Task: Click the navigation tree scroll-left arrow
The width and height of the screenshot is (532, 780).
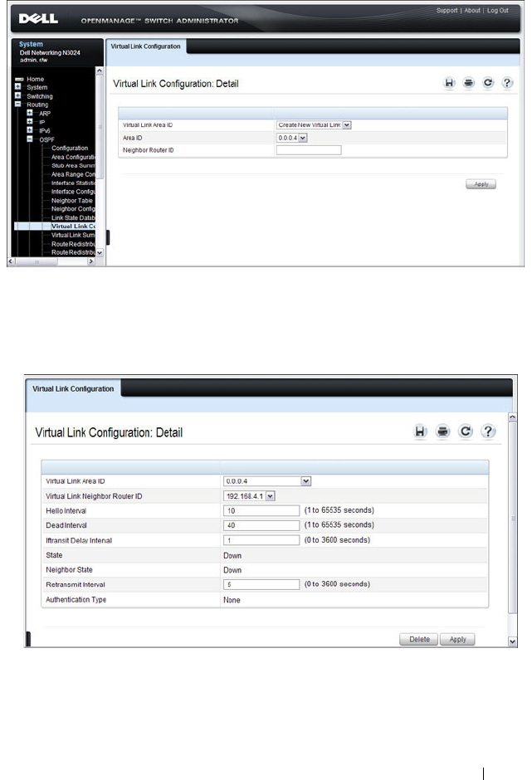Action: (x=11, y=261)
